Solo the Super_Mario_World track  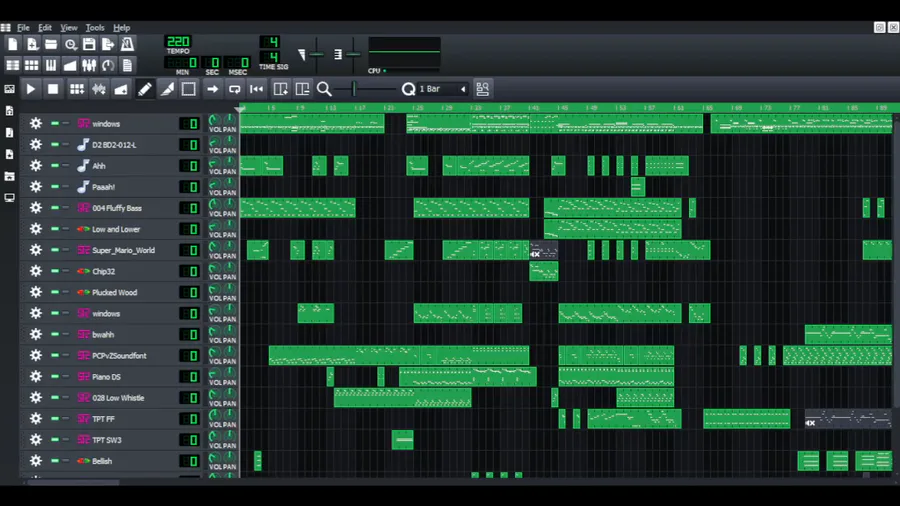click(x=65, y=250)
